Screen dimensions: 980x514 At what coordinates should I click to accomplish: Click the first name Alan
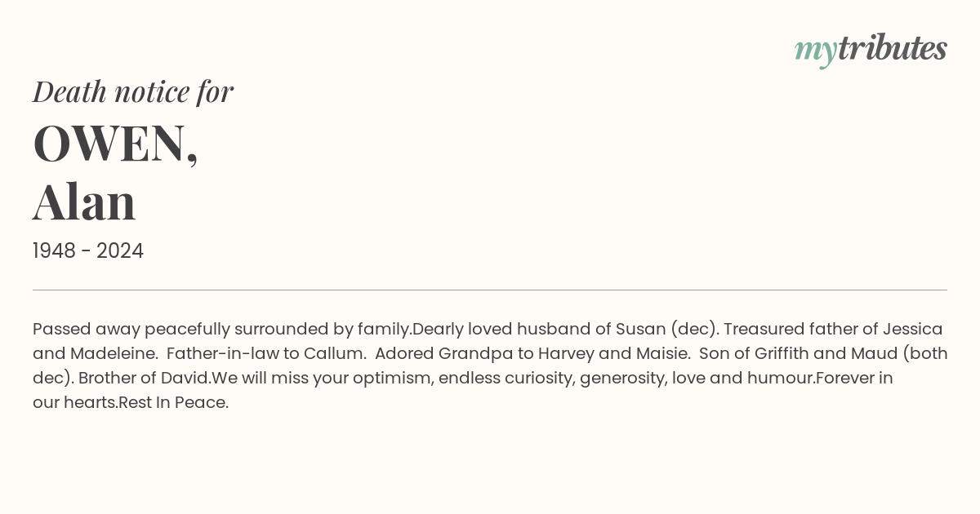click(x=84, y=202)
